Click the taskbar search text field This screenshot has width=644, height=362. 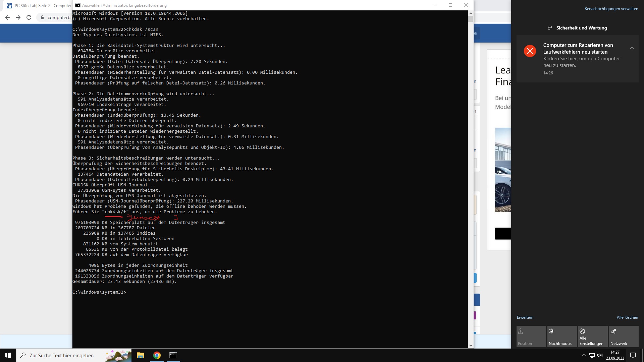(64, 355)
